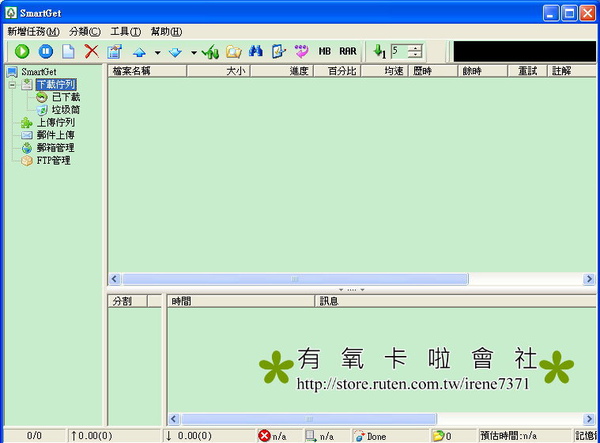The width and height of the screenshot is (600, 443).
Task: Open the download folder icon
Action: pos(233,51)
